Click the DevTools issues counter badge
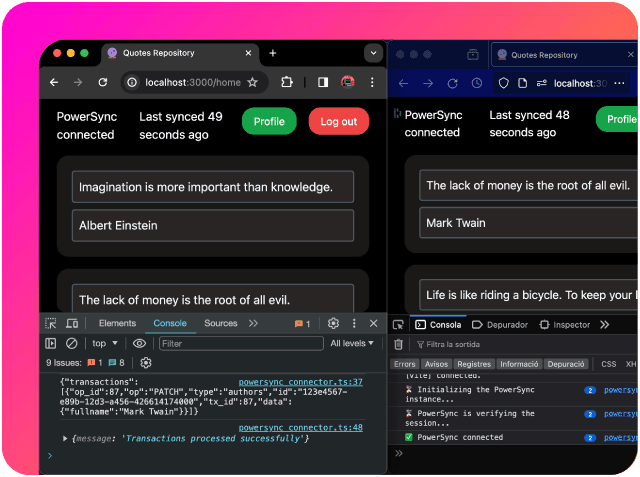 [302, 324]
